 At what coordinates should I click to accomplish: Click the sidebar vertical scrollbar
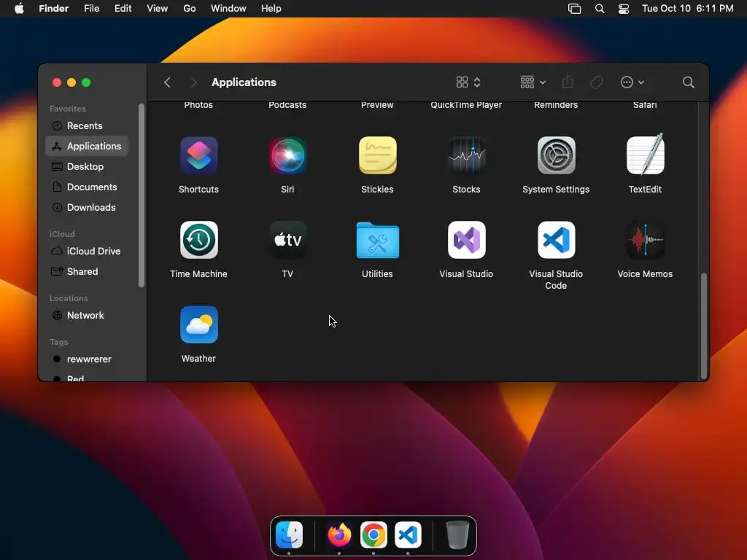pos(141,195)
